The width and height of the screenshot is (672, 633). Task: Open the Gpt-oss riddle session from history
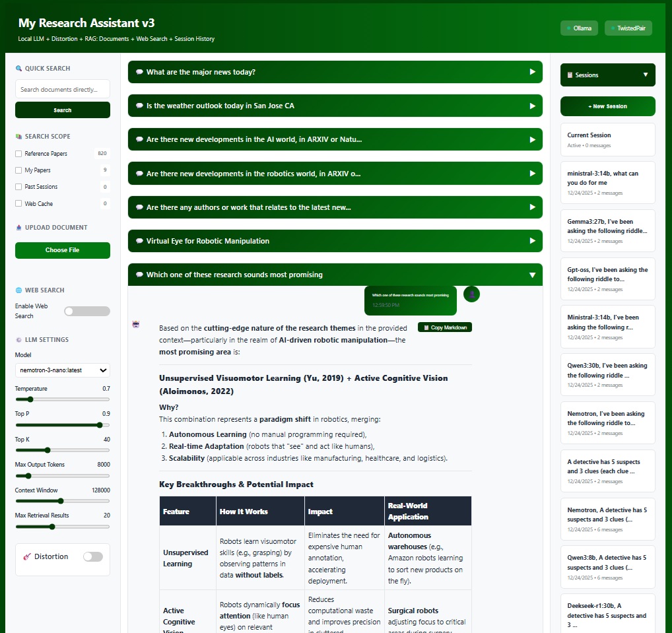tap(607, 279)
